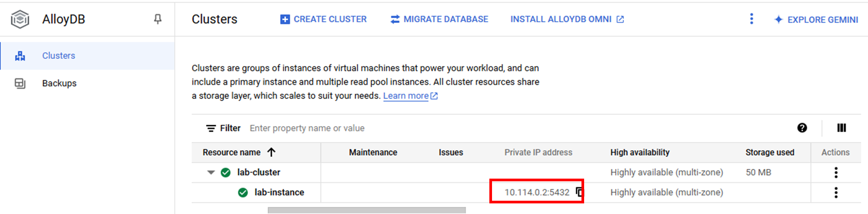868x214 pixels.
Task: Click the Migrate Database button
Action: (439, 19)
